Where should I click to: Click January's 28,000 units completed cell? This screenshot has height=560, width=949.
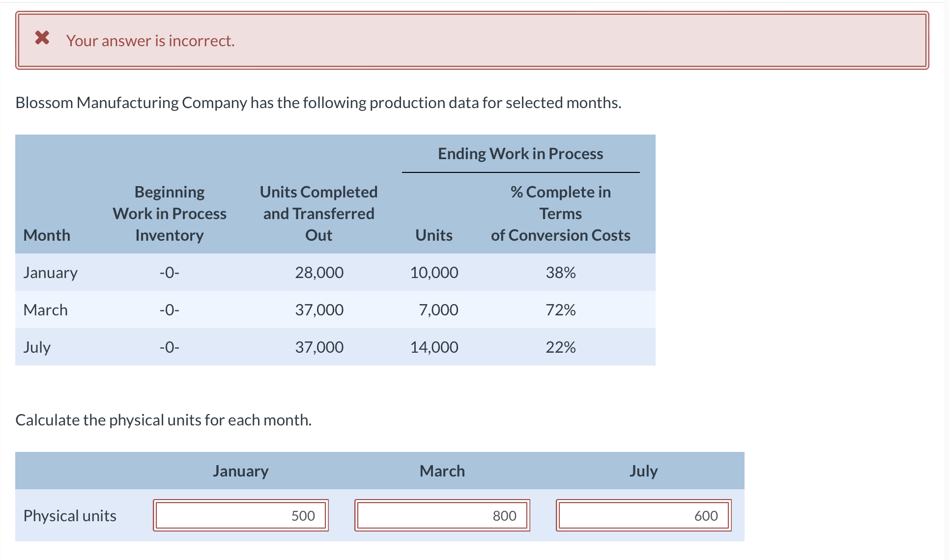[319, 273]
